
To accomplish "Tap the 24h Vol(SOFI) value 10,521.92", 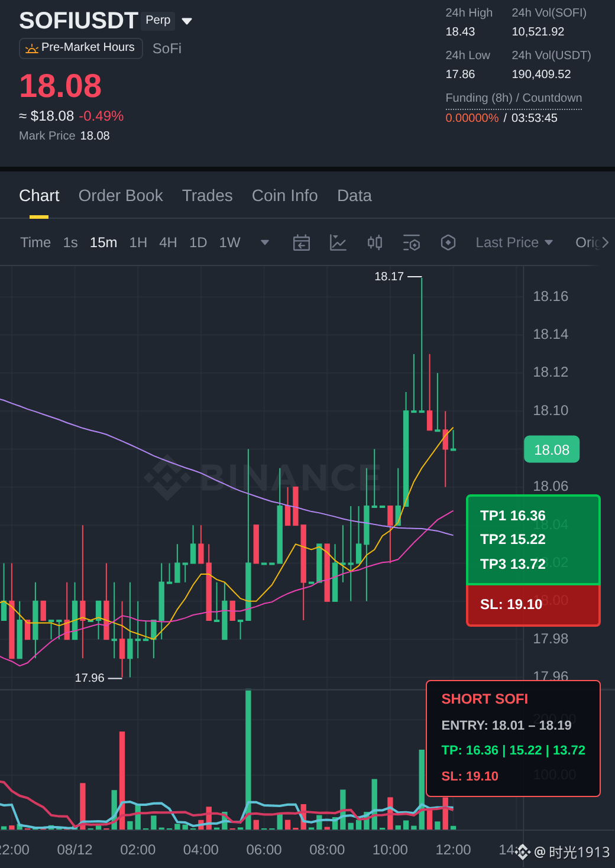I will coord(538,31).
